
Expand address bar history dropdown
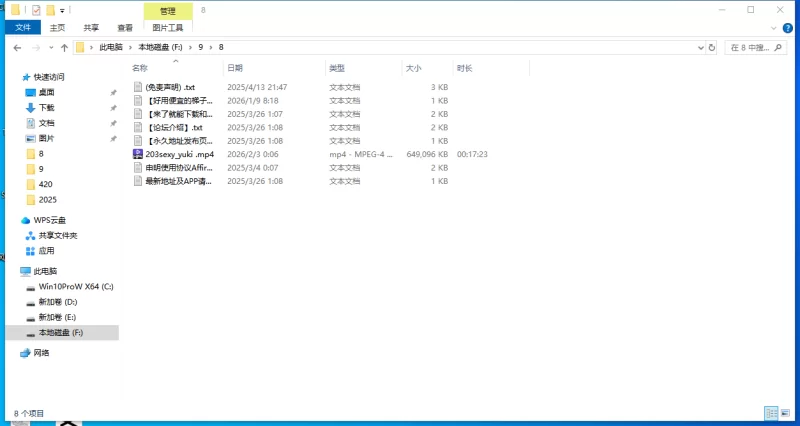[x=700, y=47]
